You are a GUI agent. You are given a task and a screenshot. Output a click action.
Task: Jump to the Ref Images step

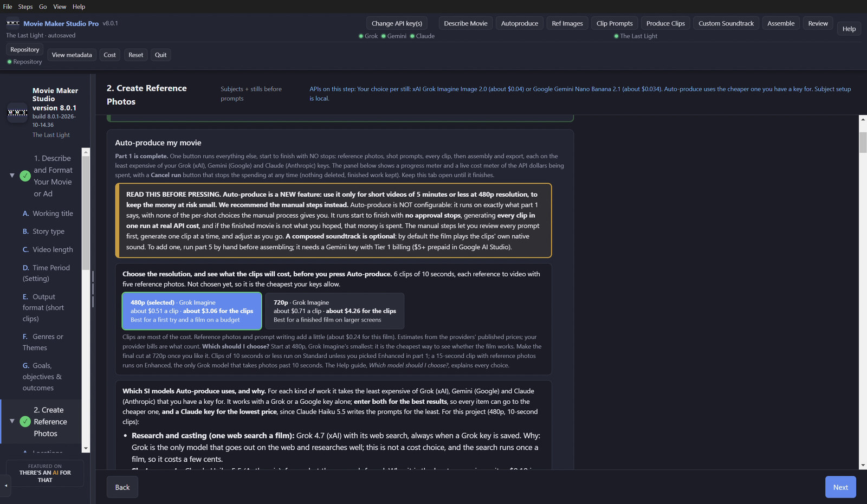pos(567,23)
